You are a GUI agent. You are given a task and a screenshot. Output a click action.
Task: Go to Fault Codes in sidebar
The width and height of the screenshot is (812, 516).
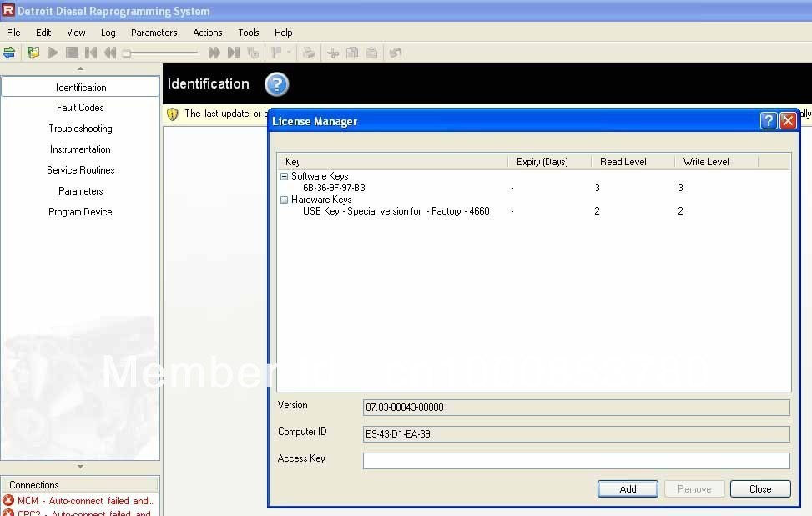pyautogui.click(x=80, y=107)
